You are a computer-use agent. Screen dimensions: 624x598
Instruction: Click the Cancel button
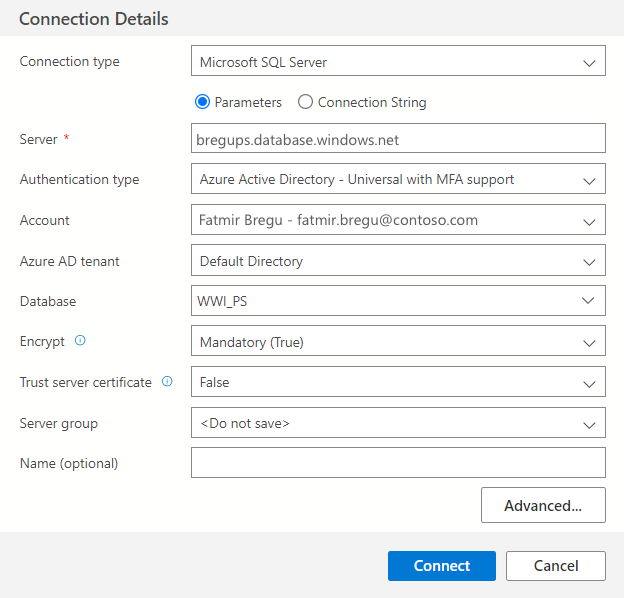click(x=555, y=566)
